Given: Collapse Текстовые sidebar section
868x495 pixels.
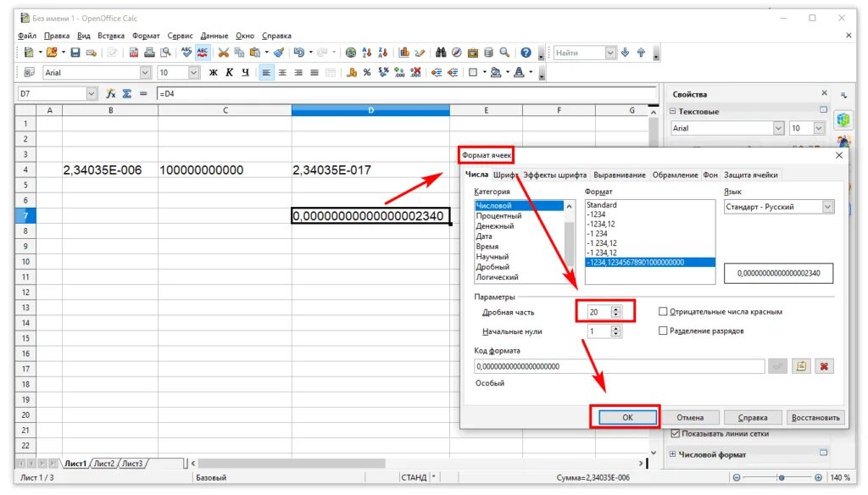Looking at the screenshot, I should pyautogui.click(x=672, y=111).
